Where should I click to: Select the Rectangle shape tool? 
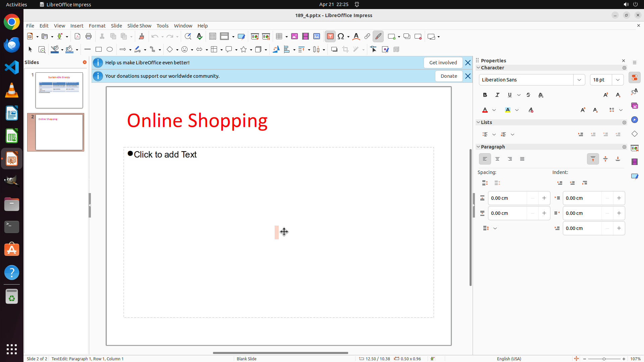(x=99, y=50)
